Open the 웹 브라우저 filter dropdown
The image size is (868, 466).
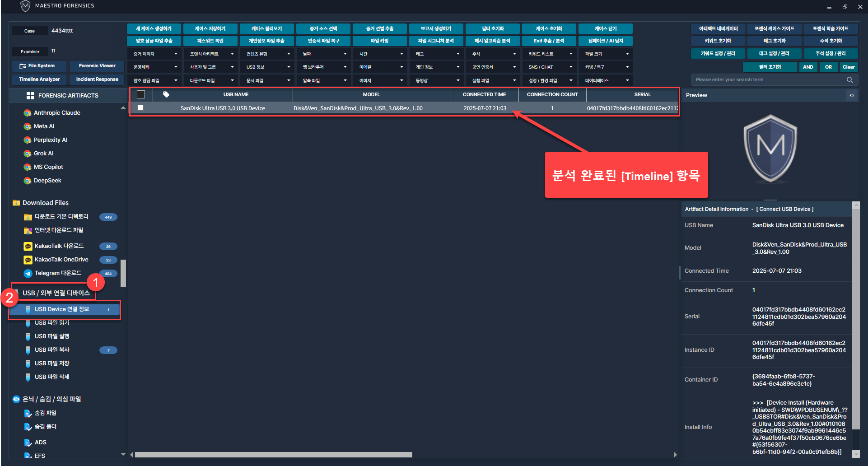[x=323, y=67]
